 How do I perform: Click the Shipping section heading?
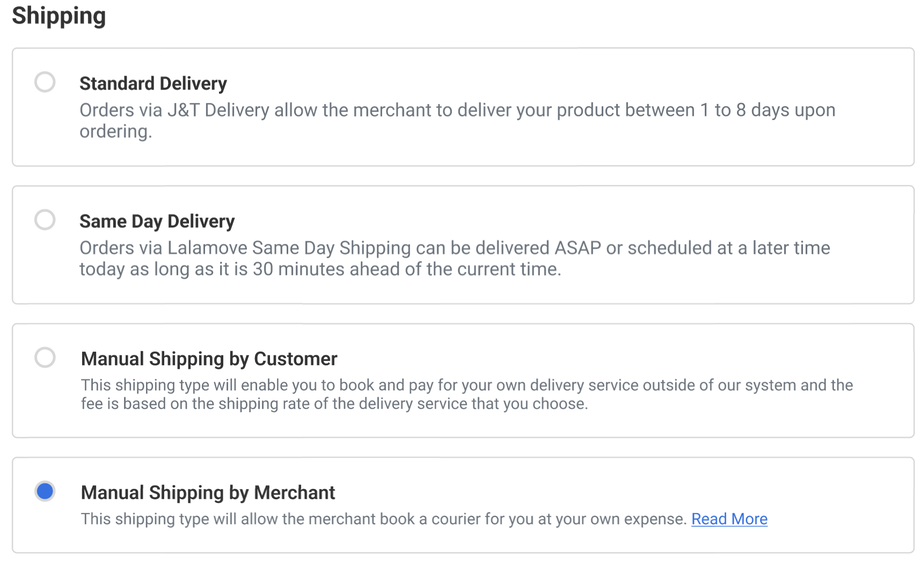coord(59,16)
